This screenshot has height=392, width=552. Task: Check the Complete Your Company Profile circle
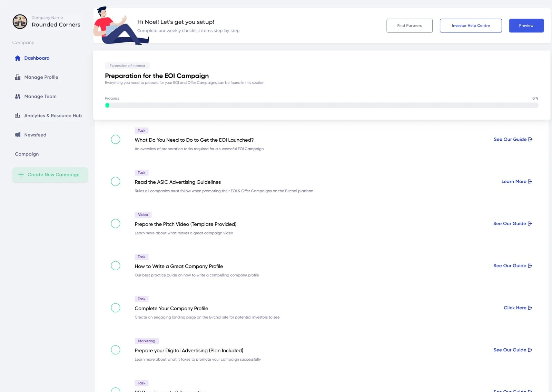pyautogui.click(x=116, y=308)
